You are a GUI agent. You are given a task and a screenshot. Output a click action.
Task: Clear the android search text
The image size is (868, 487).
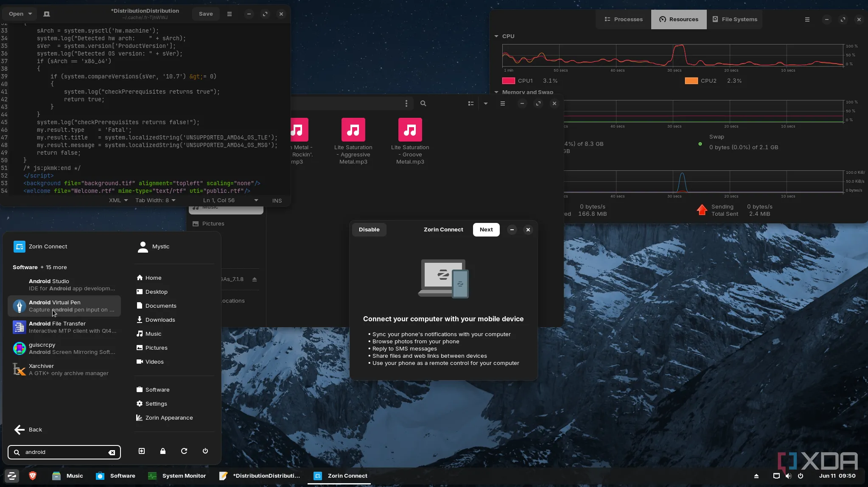click(x=112, y=452)
